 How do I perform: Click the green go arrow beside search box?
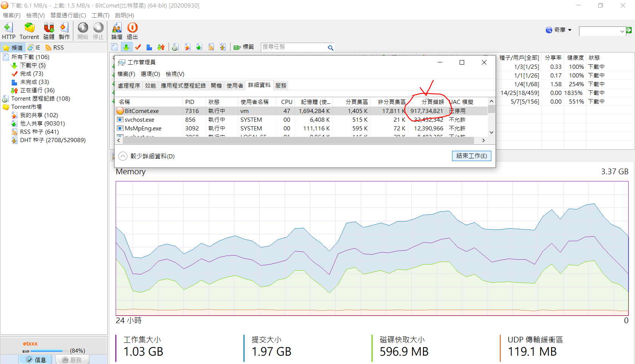629,30
